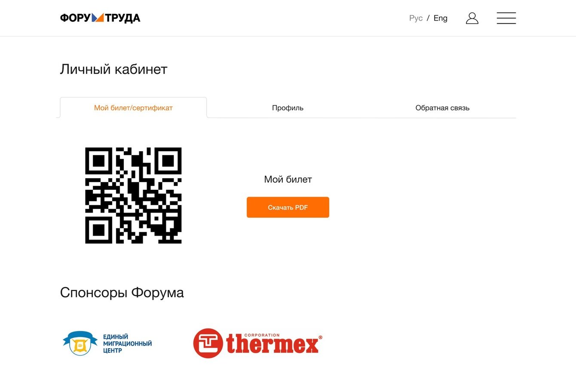Click the ТРУДА word in header logo
576x392 pixels.
click(x=123, y=18)
